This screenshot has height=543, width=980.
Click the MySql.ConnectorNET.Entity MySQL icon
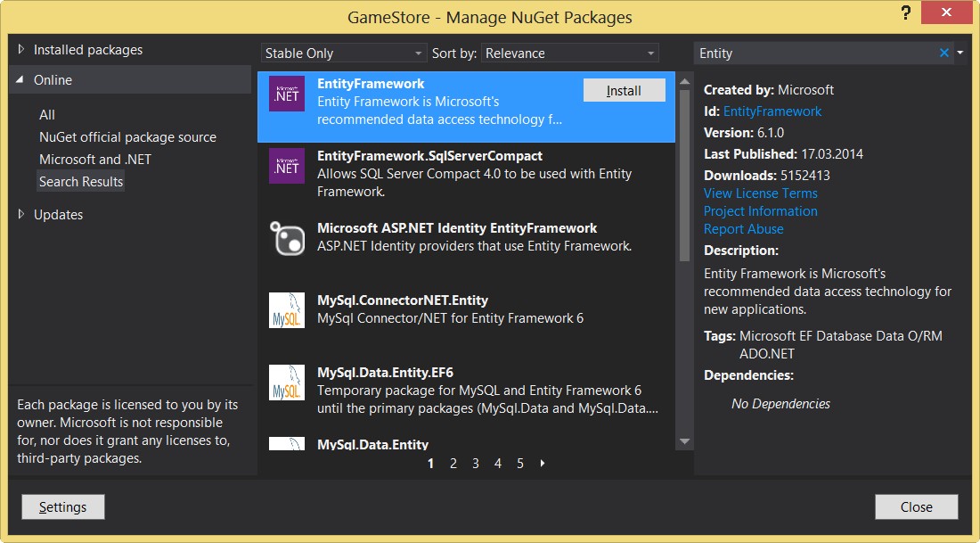click(x=287, y=310)
